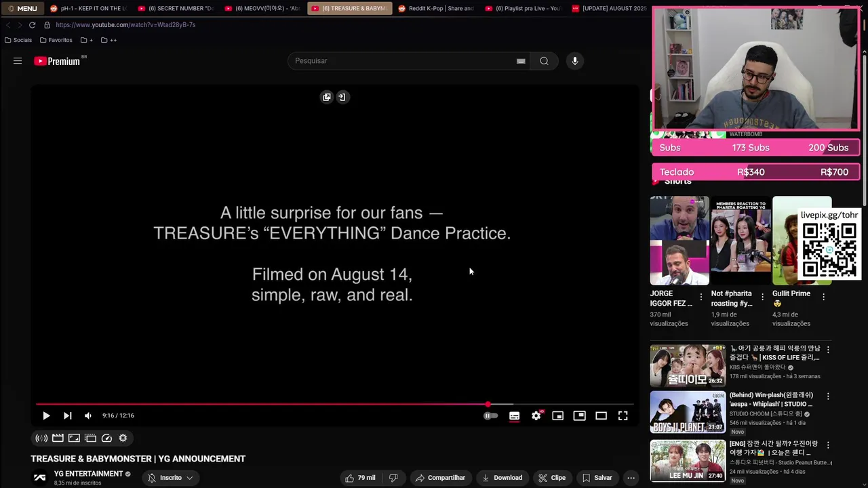Open the more actions ellipsis menu

click(x=631, y=478)
